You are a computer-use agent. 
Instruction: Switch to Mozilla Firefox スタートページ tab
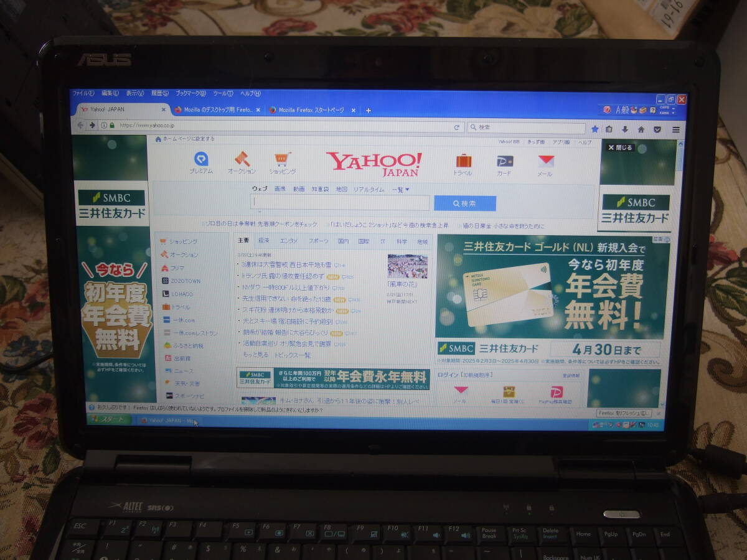click(311, 110)
